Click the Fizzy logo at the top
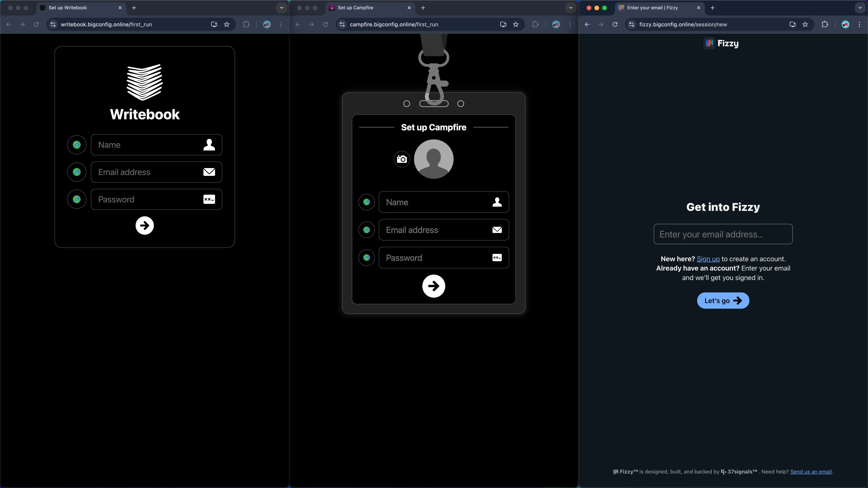868x488 pixels. coord(721,43)
